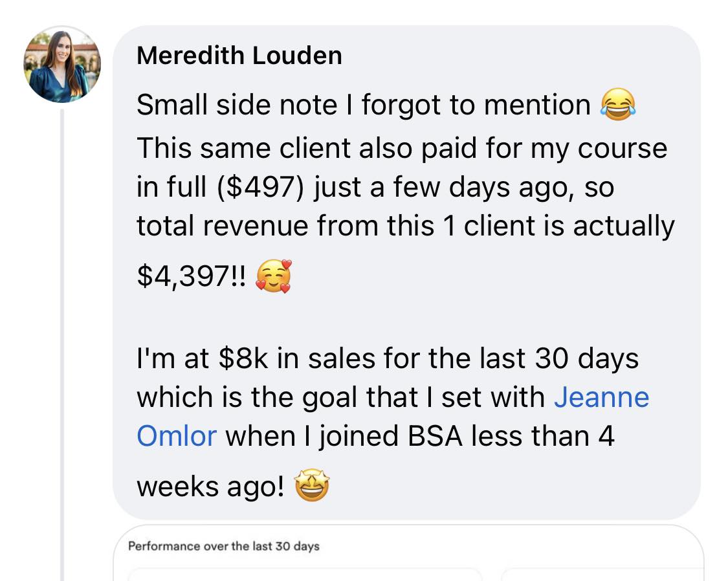Click the 'weeks ago!' text
Viewport: 728px width, 581px height.
210,487
